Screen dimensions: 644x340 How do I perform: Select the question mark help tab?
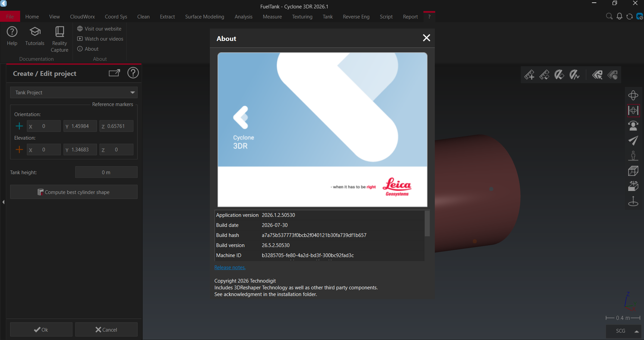[x=429, y=17]
